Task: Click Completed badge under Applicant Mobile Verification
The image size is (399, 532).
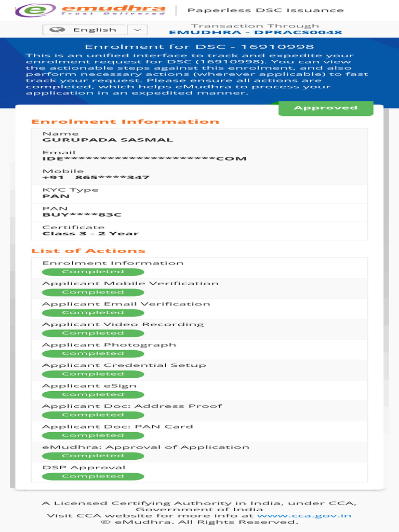Action: coord(93,292)
